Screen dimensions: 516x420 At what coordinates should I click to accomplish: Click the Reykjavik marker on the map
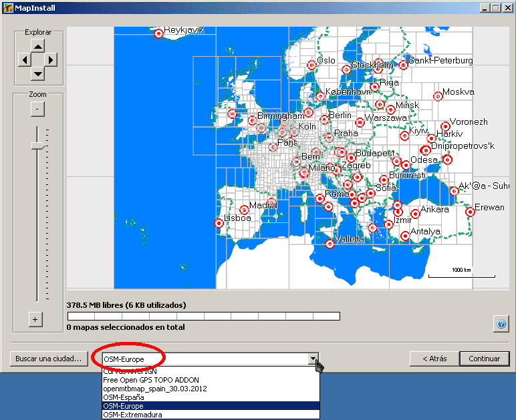[x=158, y=33]
